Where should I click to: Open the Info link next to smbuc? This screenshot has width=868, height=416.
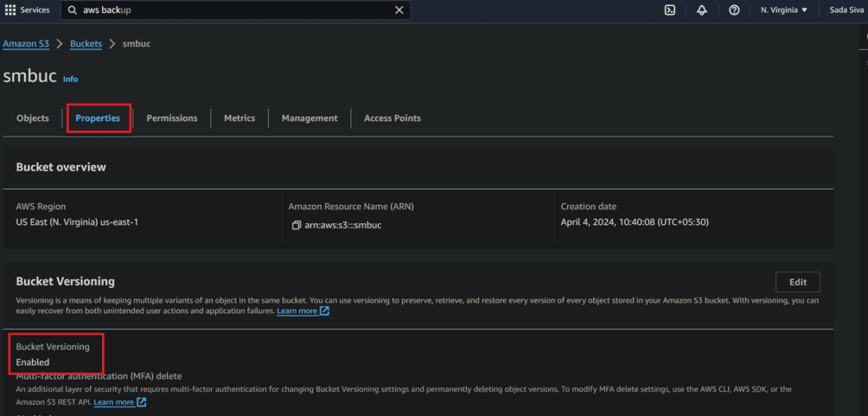pos(70,80)
